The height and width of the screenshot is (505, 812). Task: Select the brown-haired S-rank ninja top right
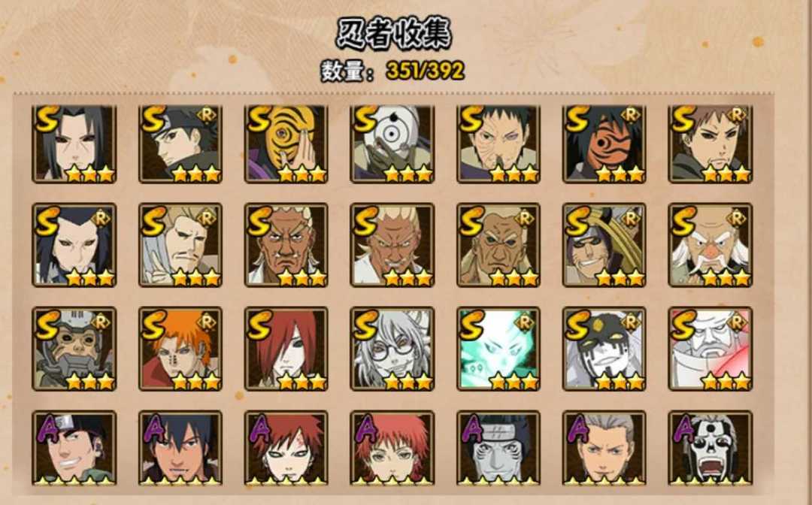710,144
